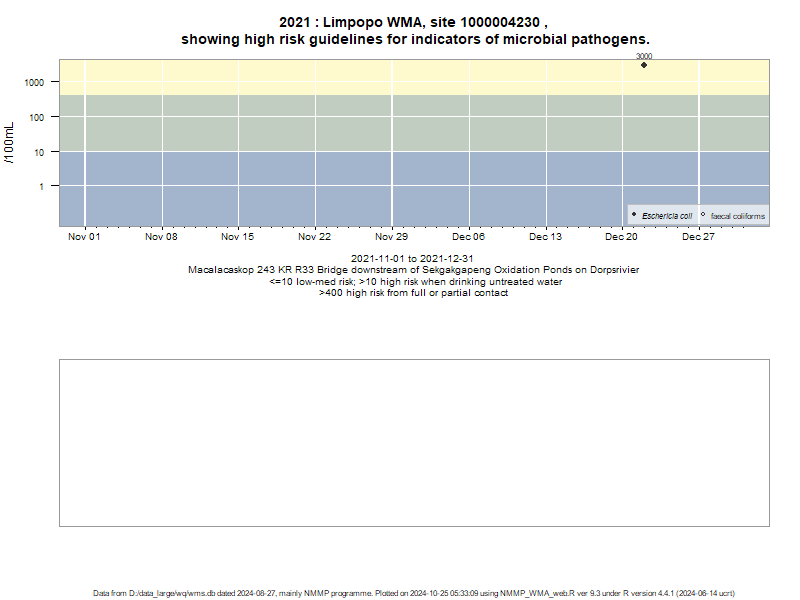Click the data source footer text
The height and width of the screenshot is (600, 800).
[x=414, y=593]
